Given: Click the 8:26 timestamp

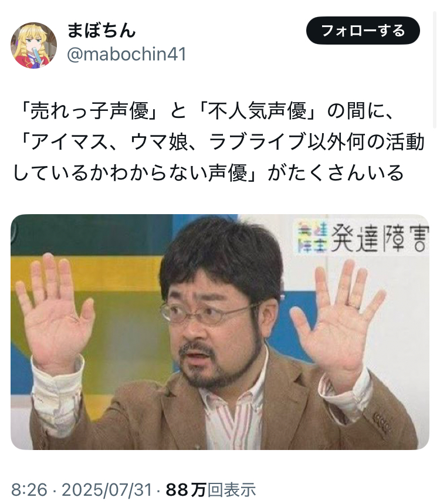Looking at the screenshot, I should [29, 490].
